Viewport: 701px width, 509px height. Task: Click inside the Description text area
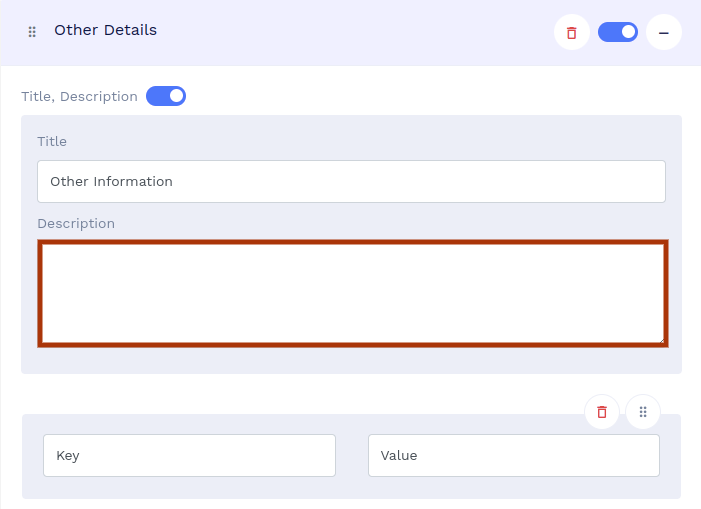point(352,293)
